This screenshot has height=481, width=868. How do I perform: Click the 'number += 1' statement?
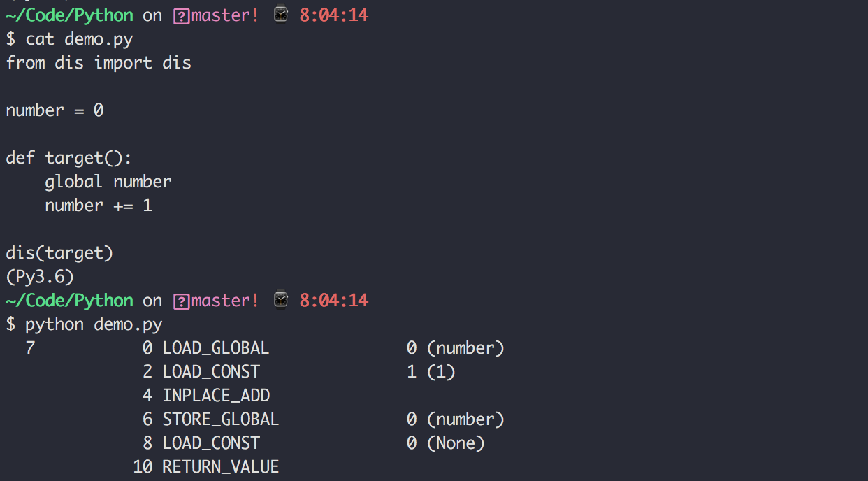pos(99,206)
